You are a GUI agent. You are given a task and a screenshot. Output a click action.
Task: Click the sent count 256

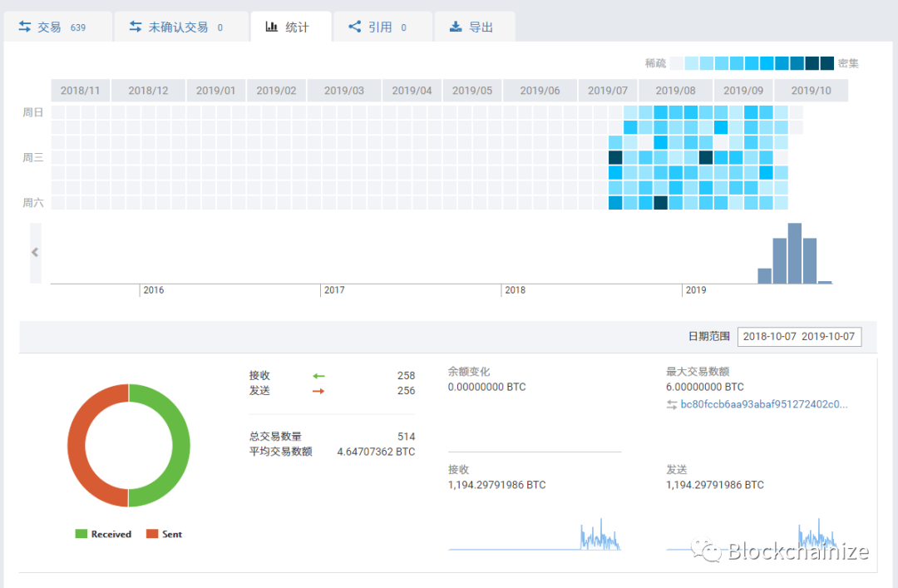pyautogui.click(x=406, y=390)
